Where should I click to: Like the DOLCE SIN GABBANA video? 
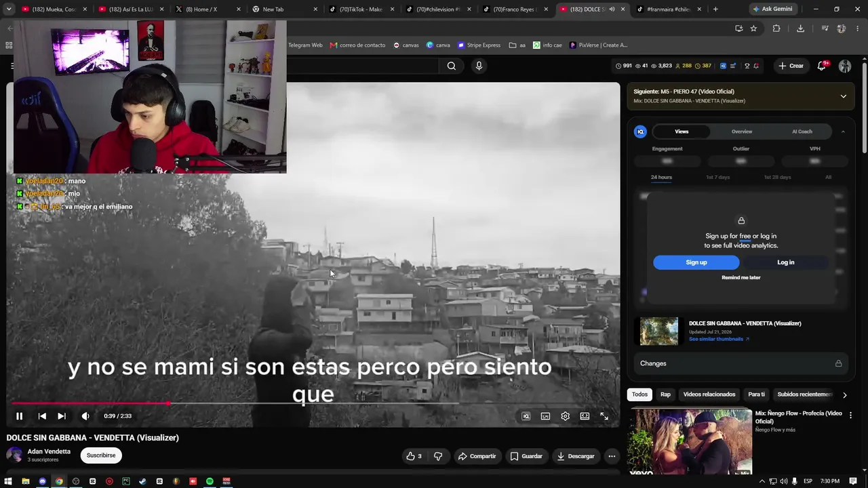coord(414,456)
